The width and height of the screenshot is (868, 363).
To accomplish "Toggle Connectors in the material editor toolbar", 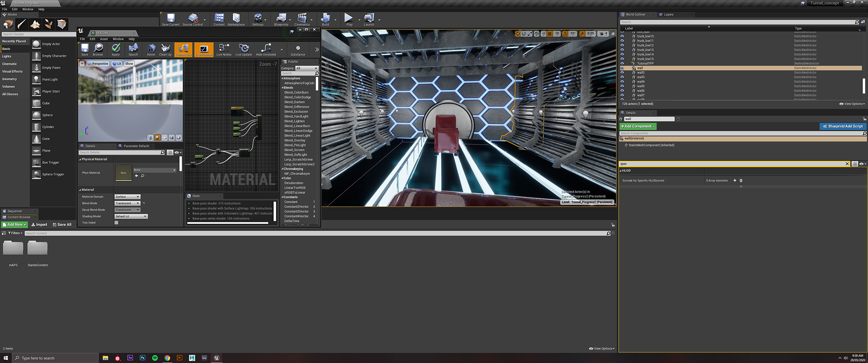I will point(184,50).
